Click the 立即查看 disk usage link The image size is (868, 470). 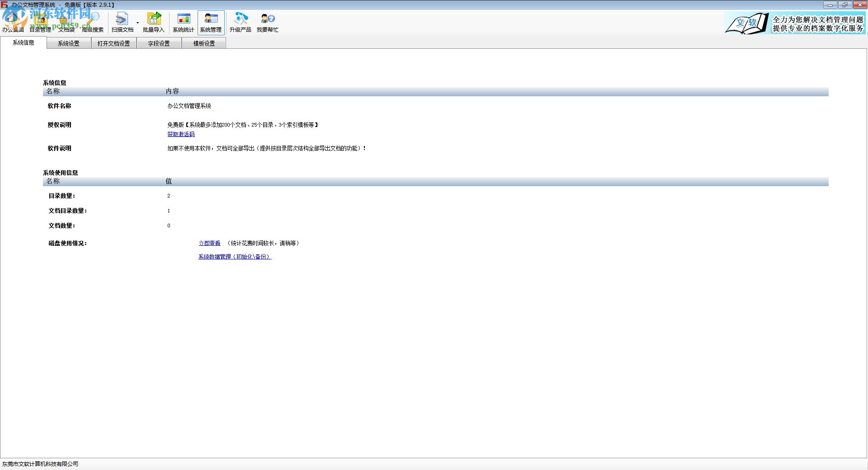click(x=210, y=243)
